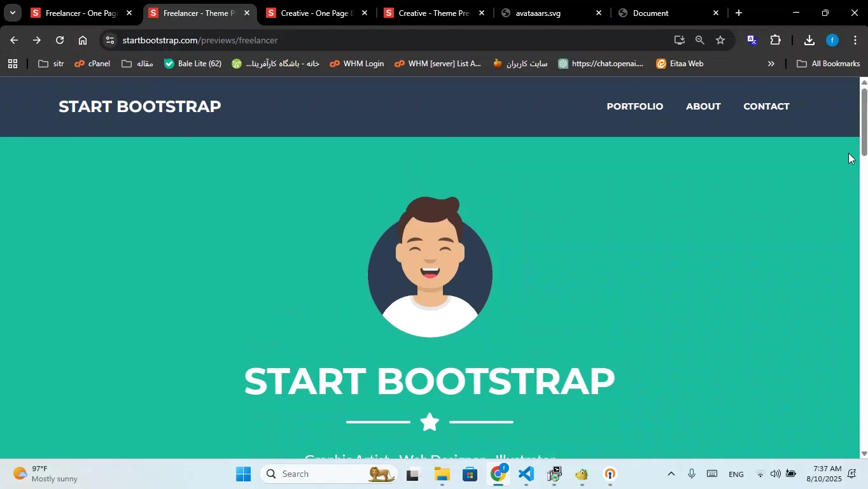
Task: Close the Freelancer - Theme Preview tab
Action: coord(247,13)
